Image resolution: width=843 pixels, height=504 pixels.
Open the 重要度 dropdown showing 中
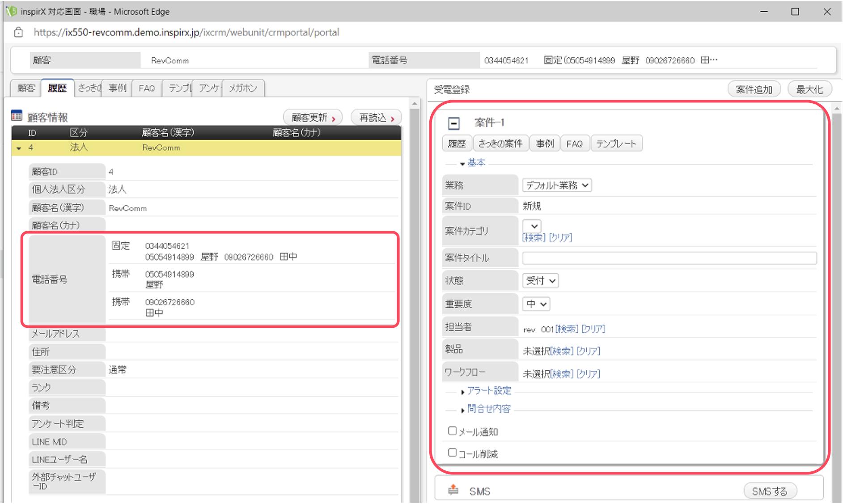pos(536,304)
